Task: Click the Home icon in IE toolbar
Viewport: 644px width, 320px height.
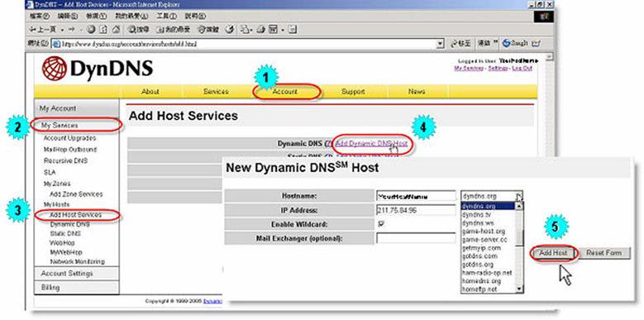Action: click(116, 30)
